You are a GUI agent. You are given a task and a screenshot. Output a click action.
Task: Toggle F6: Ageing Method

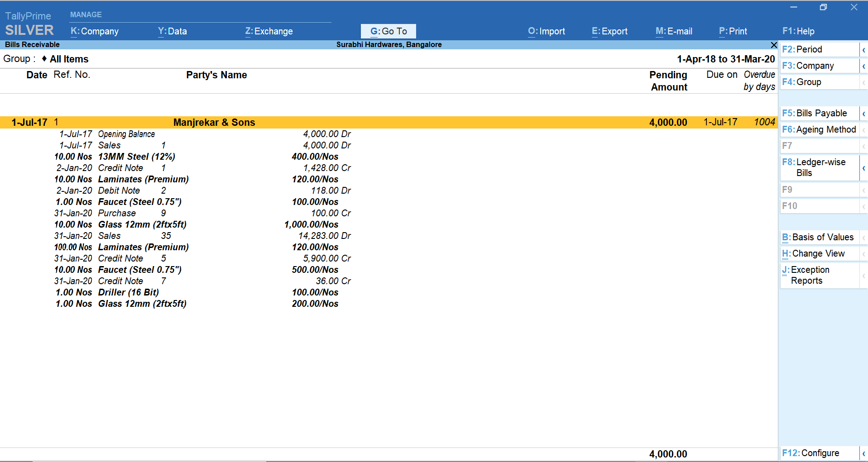[820, 129]
